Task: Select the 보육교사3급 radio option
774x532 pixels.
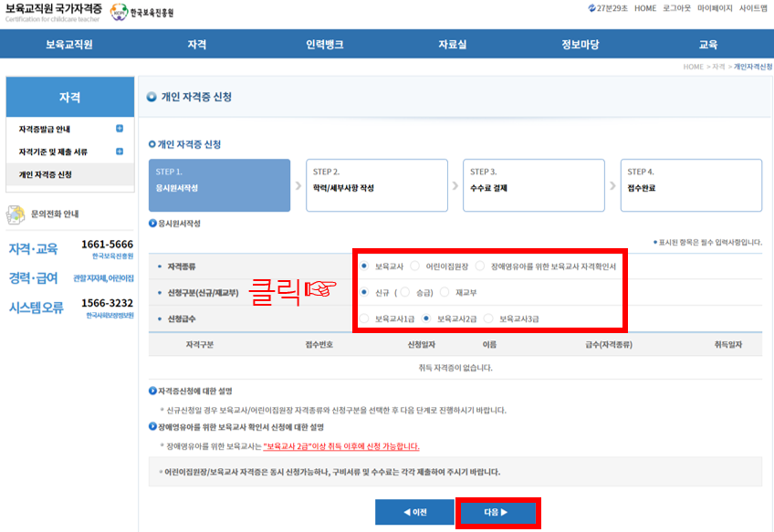Action: click(488, 318)
